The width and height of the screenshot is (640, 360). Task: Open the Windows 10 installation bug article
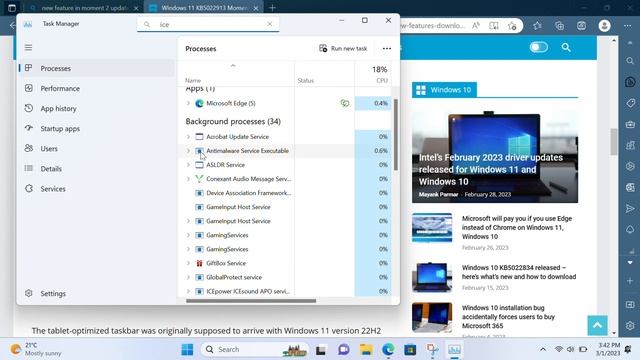[x=508, y=317]
